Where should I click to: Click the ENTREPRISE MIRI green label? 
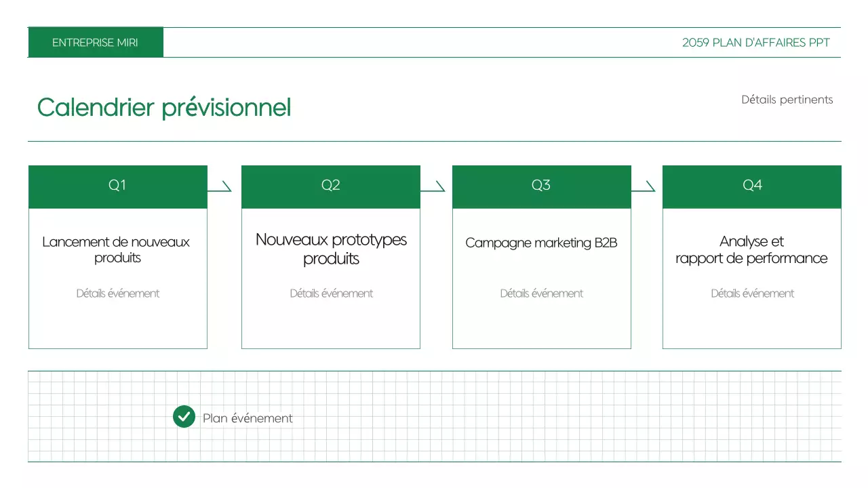[x=95, y=43]
